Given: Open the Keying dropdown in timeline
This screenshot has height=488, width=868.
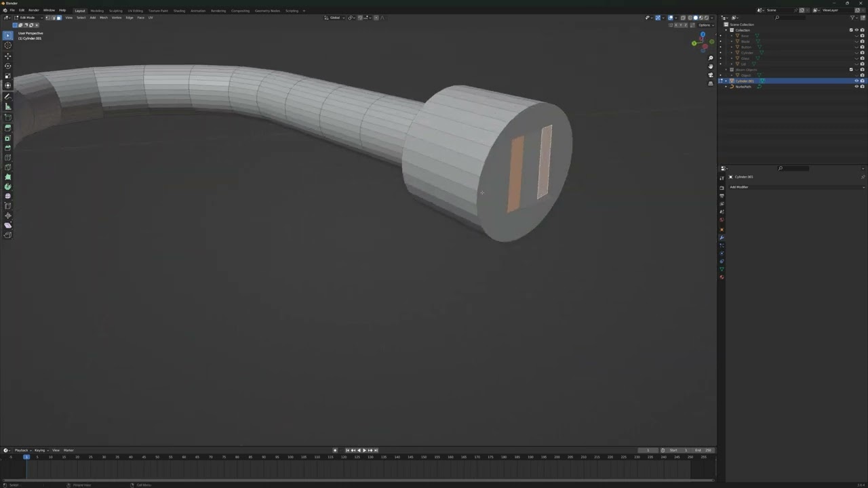Looking at the screenshot, I should point(41,450).
